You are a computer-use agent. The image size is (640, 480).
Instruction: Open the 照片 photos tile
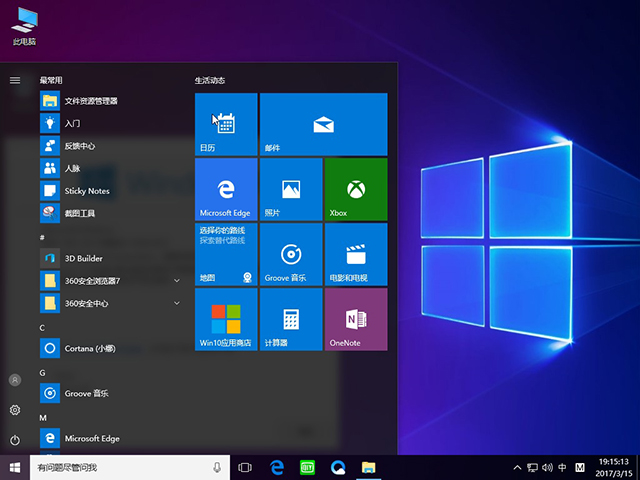(x=290, y=189)
